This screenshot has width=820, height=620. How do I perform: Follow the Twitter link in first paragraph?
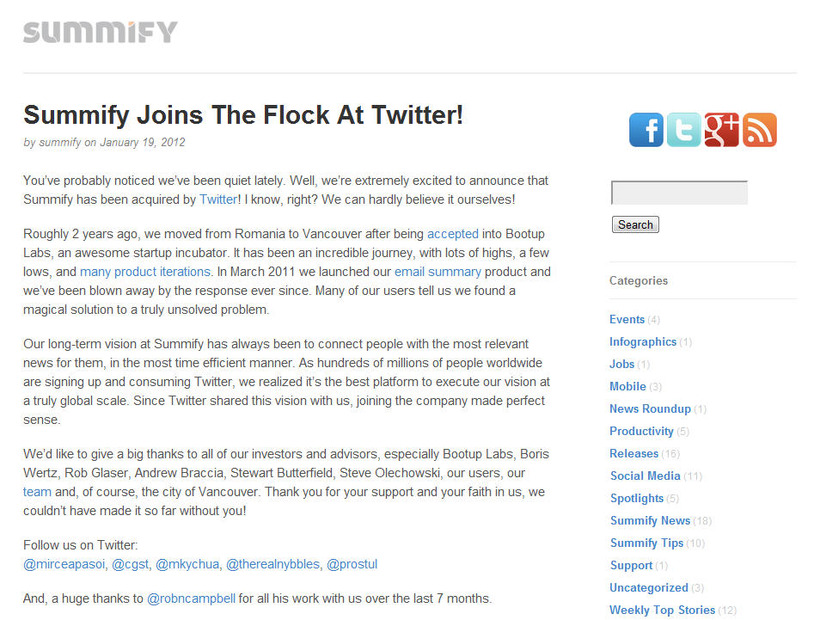(219, 200)
